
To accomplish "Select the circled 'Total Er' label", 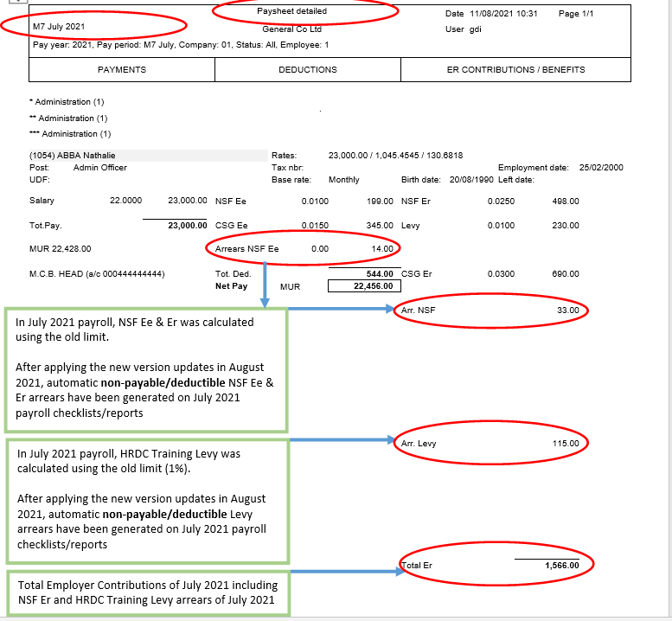I will (x=419, y=566).
